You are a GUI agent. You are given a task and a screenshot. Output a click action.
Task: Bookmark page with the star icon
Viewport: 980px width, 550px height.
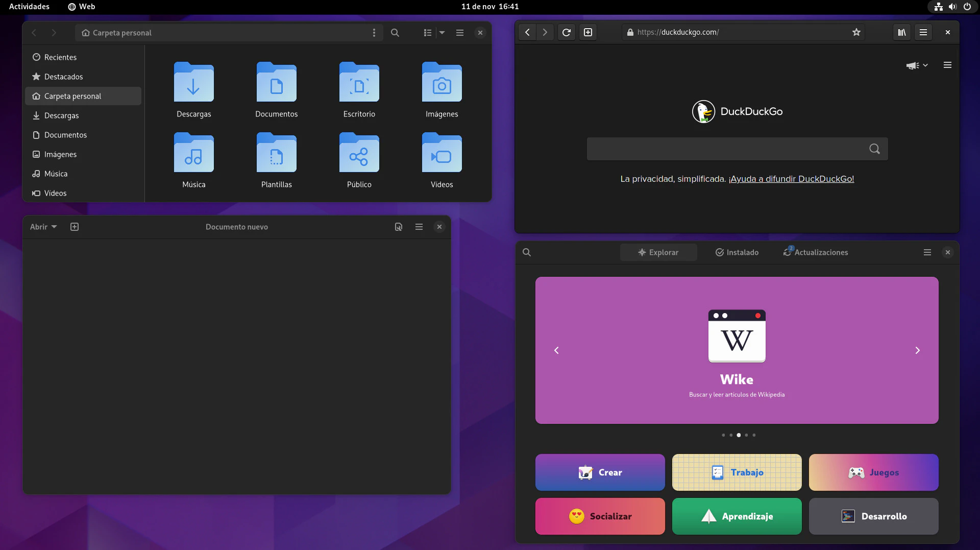(x=856, y=32)
